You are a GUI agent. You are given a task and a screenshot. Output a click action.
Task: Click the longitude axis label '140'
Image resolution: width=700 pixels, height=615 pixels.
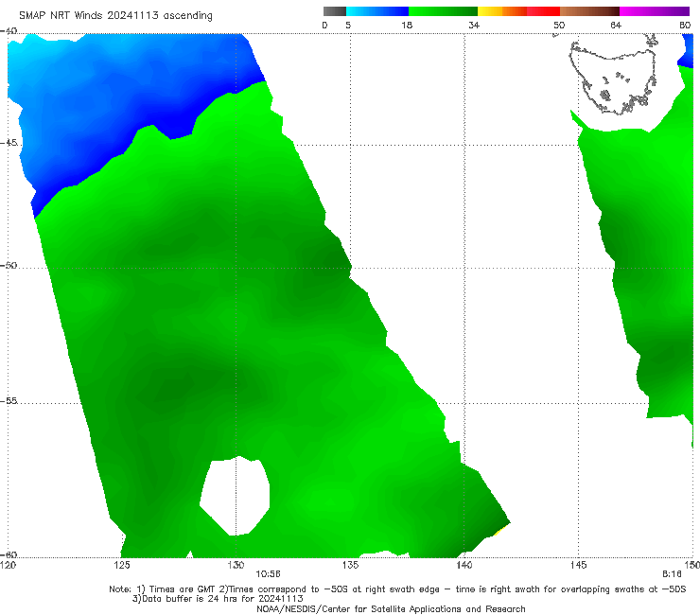click(464, 566)
